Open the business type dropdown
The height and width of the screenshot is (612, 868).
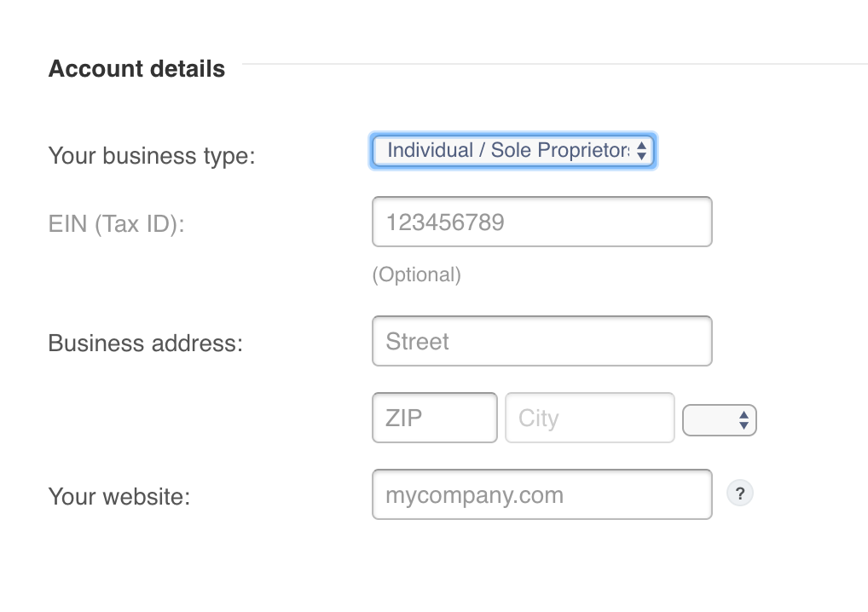pyautogui.click(x=512, y=152)
